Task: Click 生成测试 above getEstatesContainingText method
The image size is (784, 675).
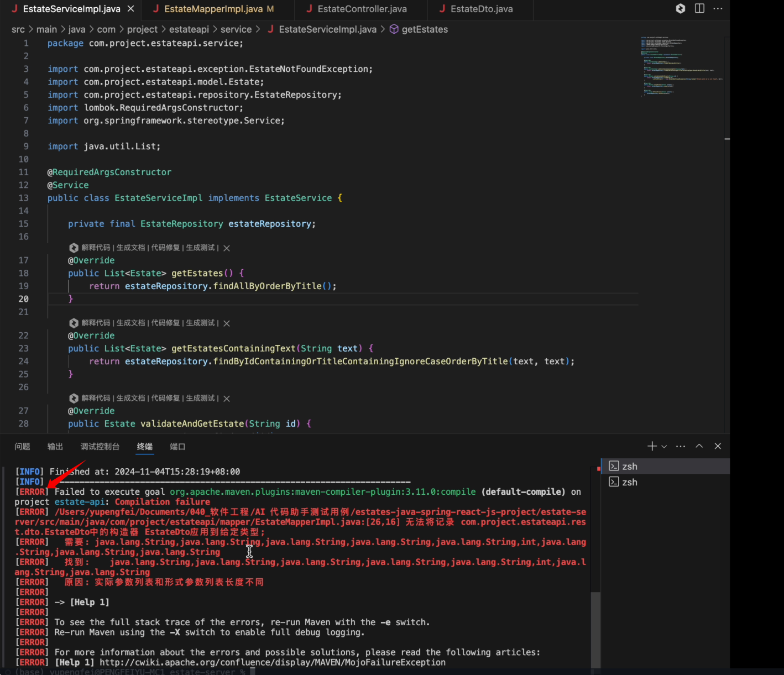Action: [x=200, y=323]
